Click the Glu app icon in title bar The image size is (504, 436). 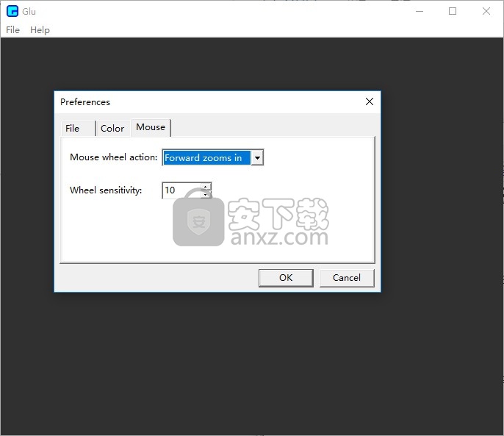[12, 11]
